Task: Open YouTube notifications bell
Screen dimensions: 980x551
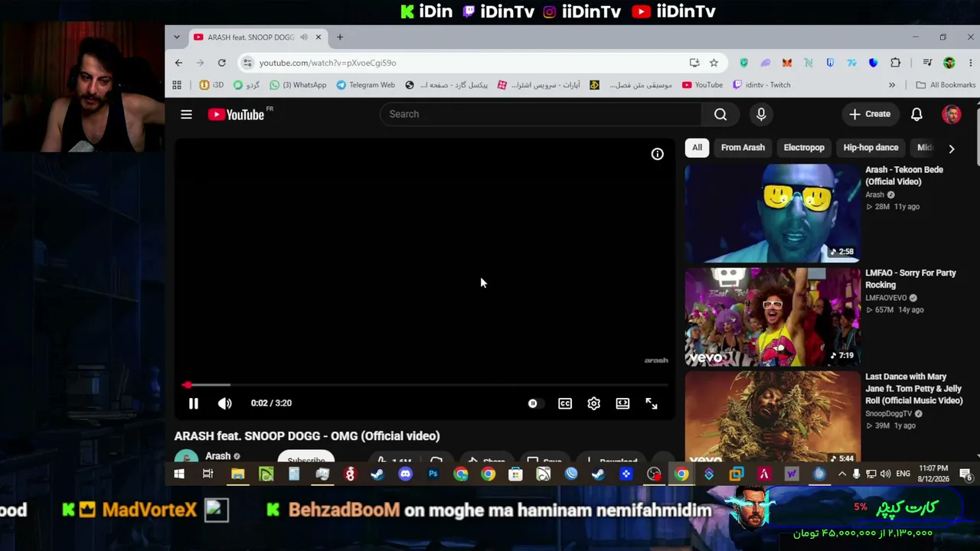Action: pyautogui.click(x=916, y=114)
